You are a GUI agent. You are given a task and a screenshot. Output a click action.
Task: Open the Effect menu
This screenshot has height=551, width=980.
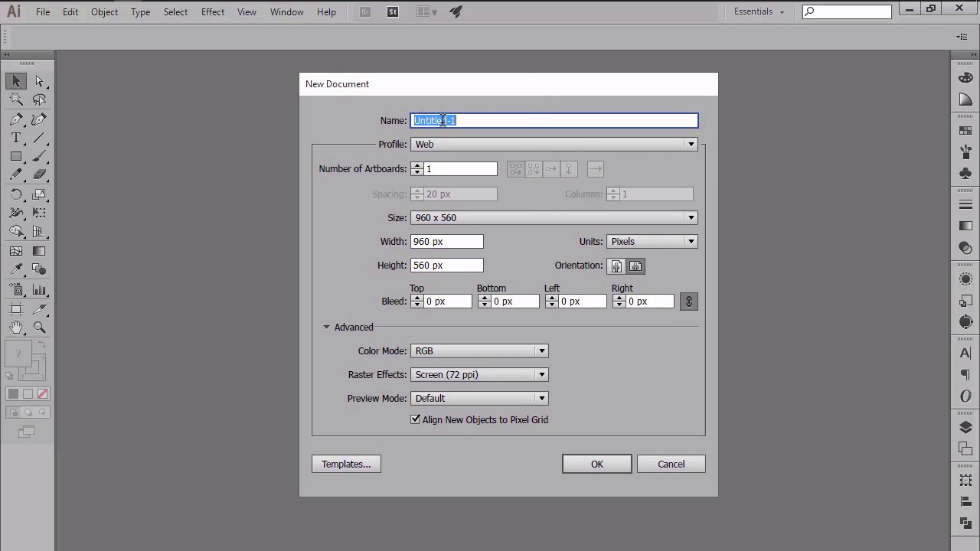(x=213, y=11)
